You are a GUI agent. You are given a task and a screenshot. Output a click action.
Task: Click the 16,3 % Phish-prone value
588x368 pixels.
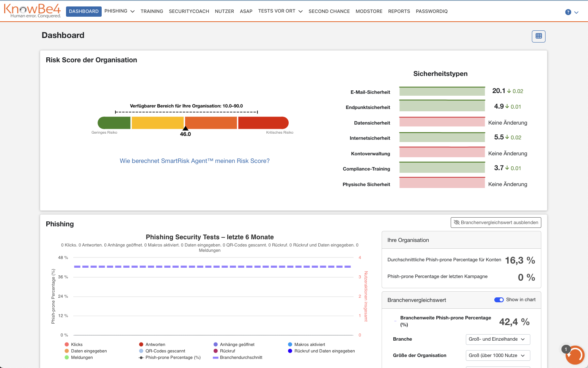click(520, 261)
